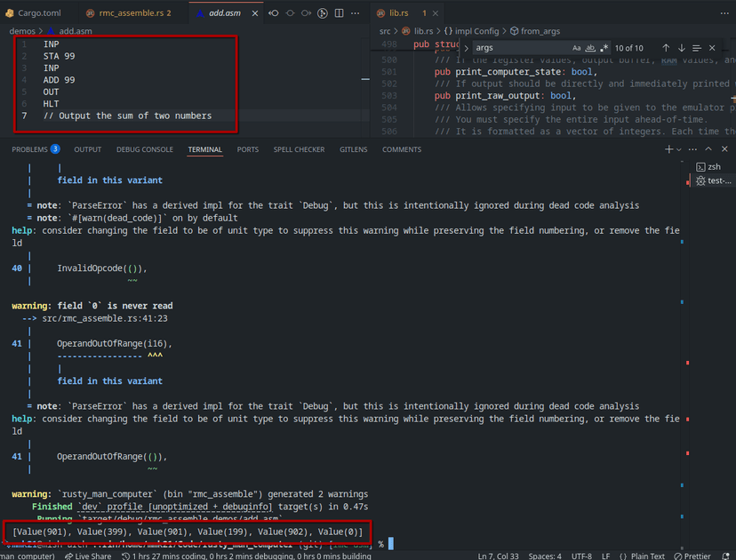Screen dimensions: 736x560
Task: Toggle Match Case in find widget
Action: [577, 48]
